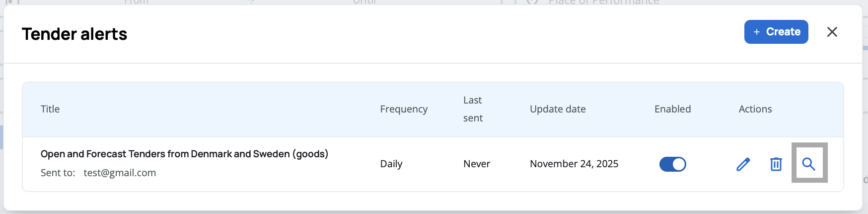Click the Daily frequency value

click(391, 164)
